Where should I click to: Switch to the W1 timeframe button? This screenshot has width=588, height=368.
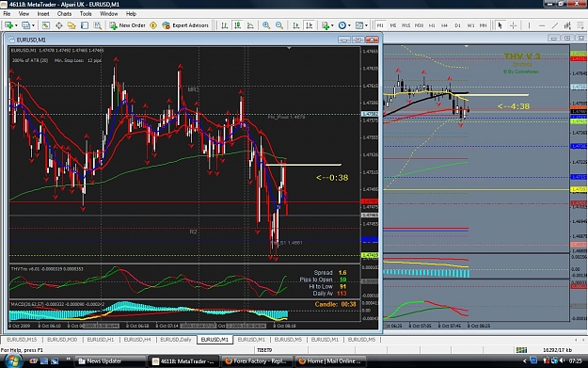tap(470, 25)
